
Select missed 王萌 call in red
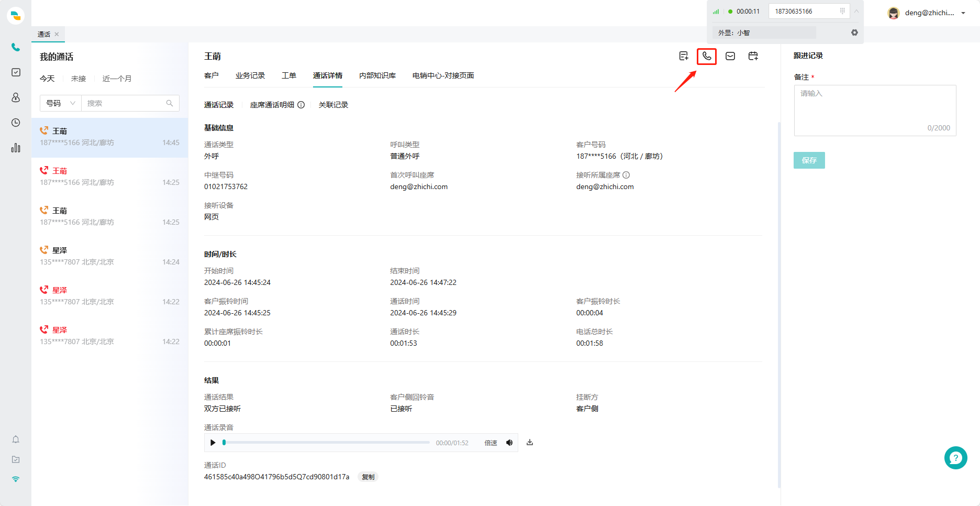pyautogui.click(x=110, y=177)
